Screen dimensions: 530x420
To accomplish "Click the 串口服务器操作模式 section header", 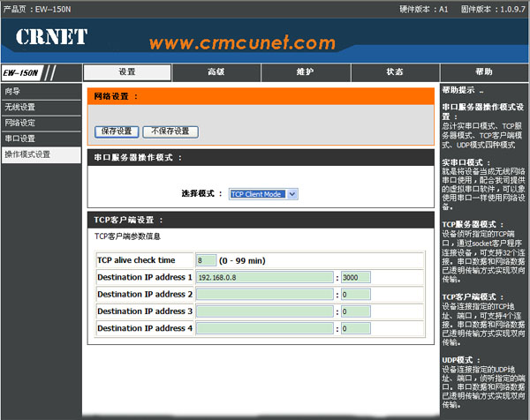I will pos(261,158).
